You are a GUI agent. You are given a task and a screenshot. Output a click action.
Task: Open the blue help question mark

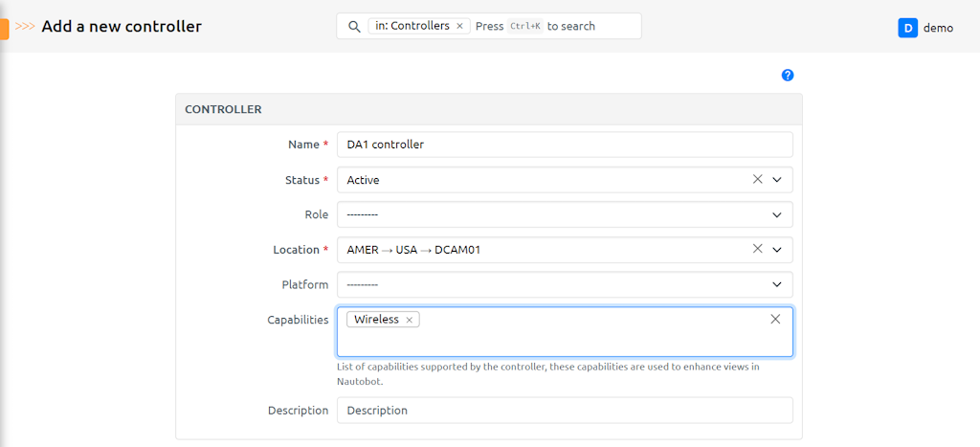click(788, 76)
